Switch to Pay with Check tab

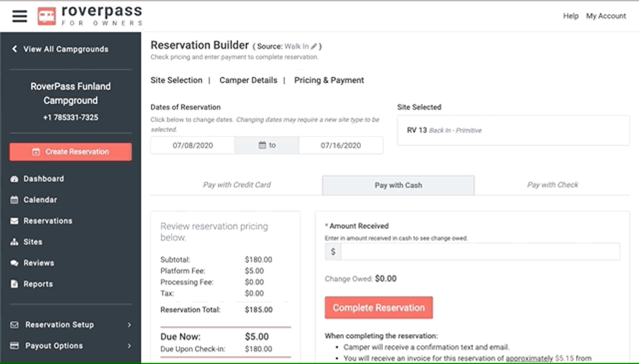552,185
